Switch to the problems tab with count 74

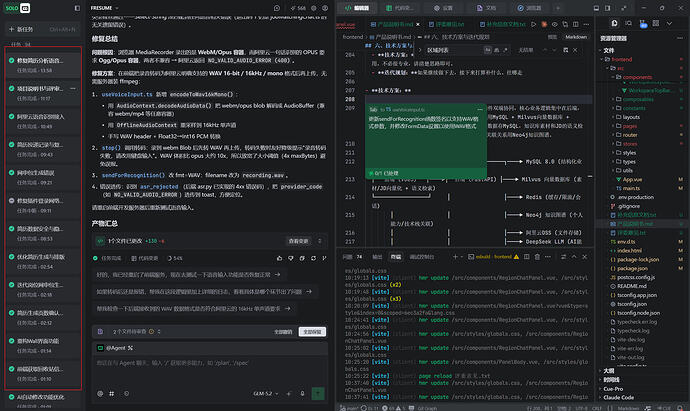[x=353, y=257]
